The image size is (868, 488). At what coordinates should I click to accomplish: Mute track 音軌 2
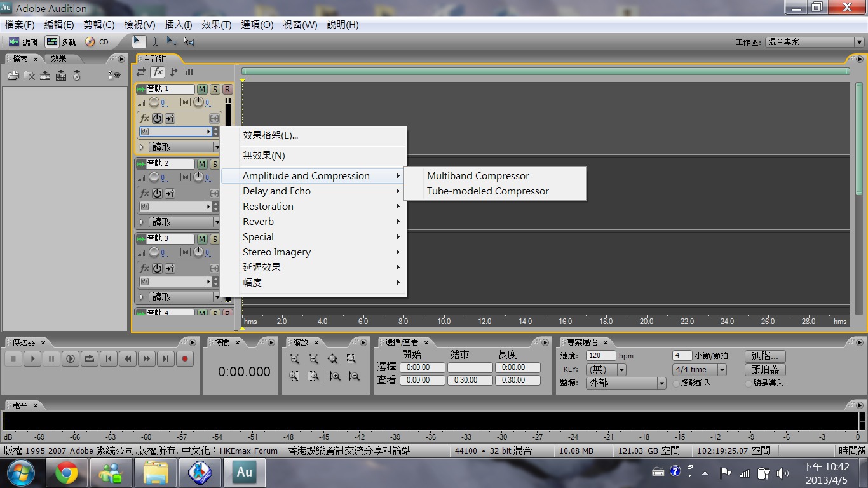[202, 164]
